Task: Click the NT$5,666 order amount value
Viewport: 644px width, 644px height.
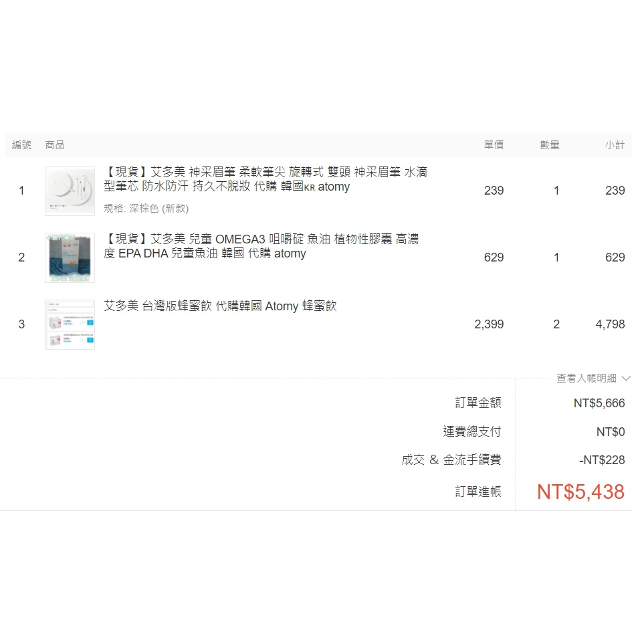Action: [599, 403]
